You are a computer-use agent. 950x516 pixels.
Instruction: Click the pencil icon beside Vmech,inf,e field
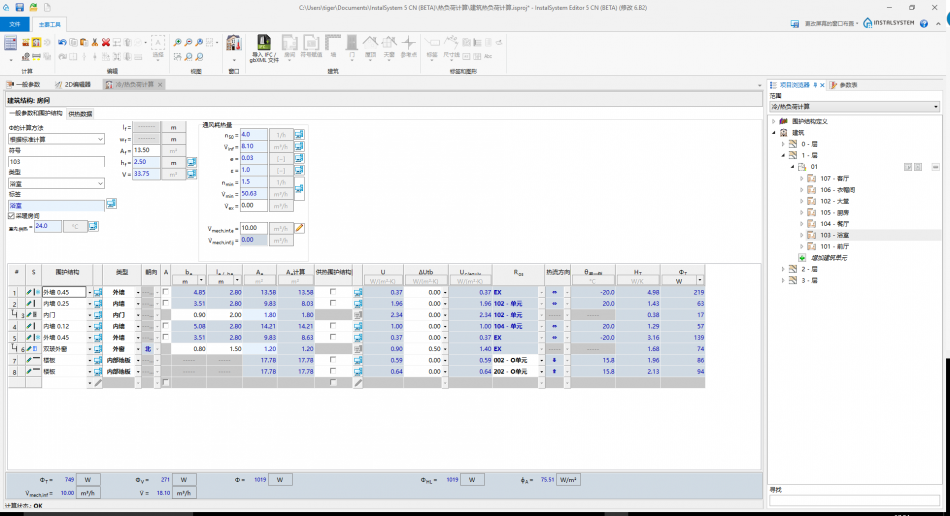click(299, 228)
